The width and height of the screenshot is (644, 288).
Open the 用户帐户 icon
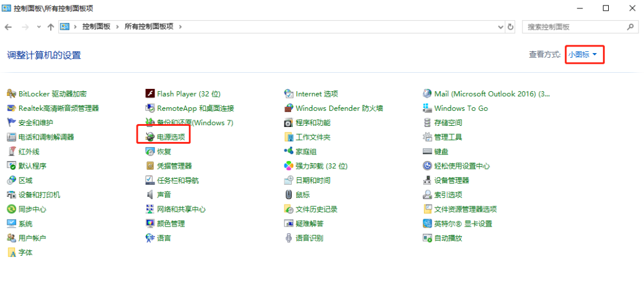pyautogui.click(x=11, y=238)
